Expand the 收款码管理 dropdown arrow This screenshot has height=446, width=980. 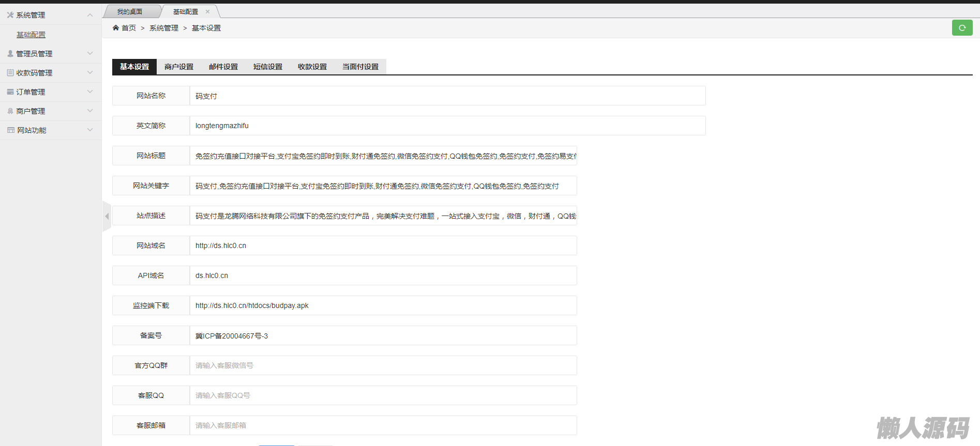pyautogui.click(x=90, y=73)
